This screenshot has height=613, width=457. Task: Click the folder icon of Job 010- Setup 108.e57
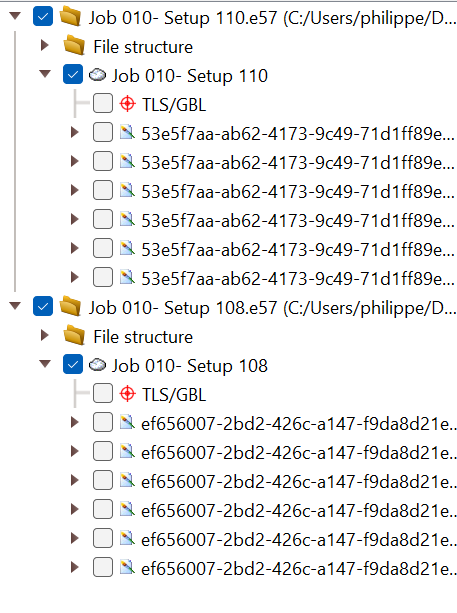pos(71,307)
